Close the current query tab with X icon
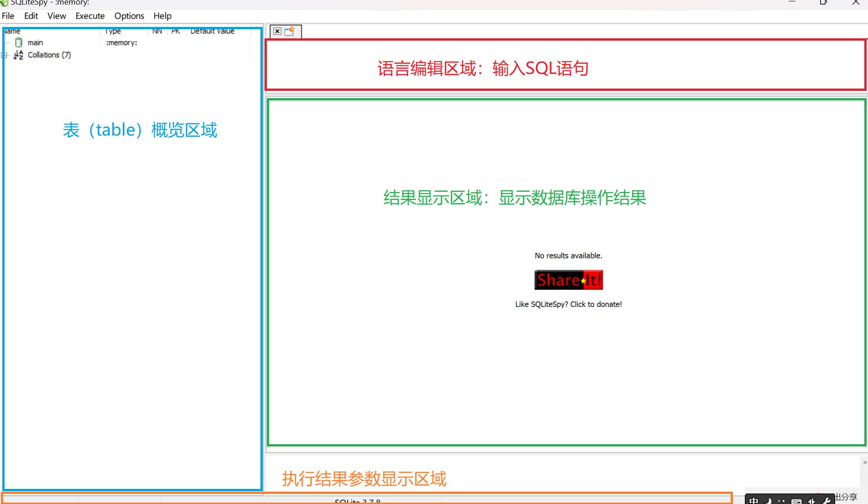This screenshot has width=868, height=504. (x=277, y=31)
